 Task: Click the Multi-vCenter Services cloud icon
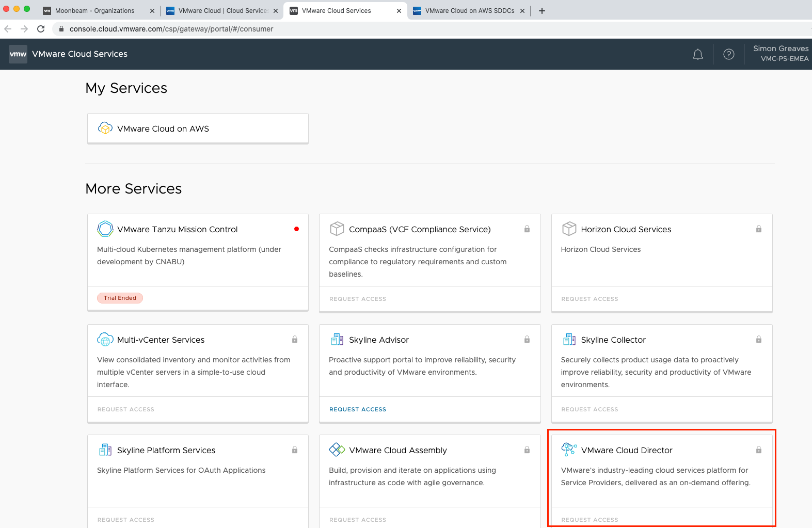coord(105,340)
